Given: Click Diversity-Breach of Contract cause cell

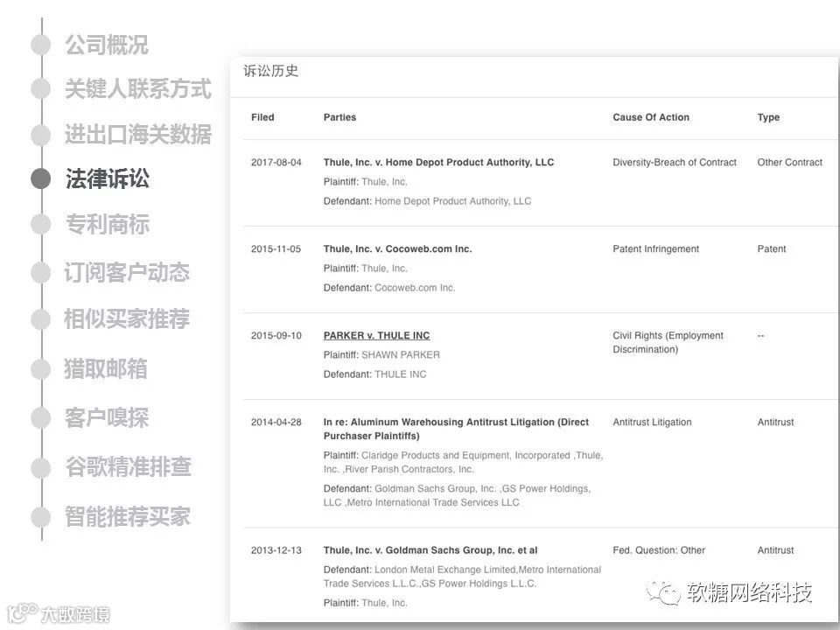Looking at the screenshot, I should (675, 163).
